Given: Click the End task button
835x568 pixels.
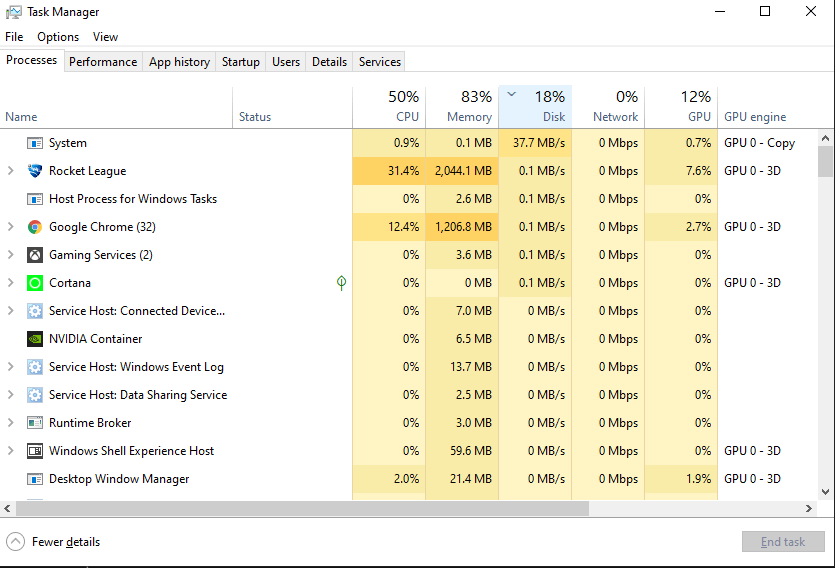Looking at the screenshot, I should (783, 541).
